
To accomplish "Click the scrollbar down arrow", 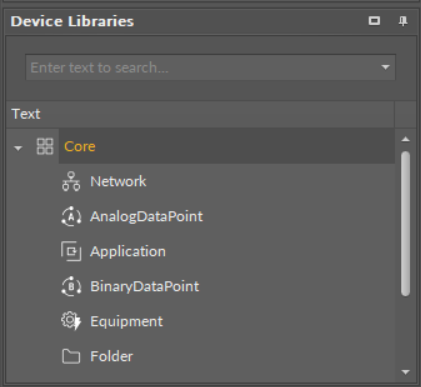I will [406, 372].
